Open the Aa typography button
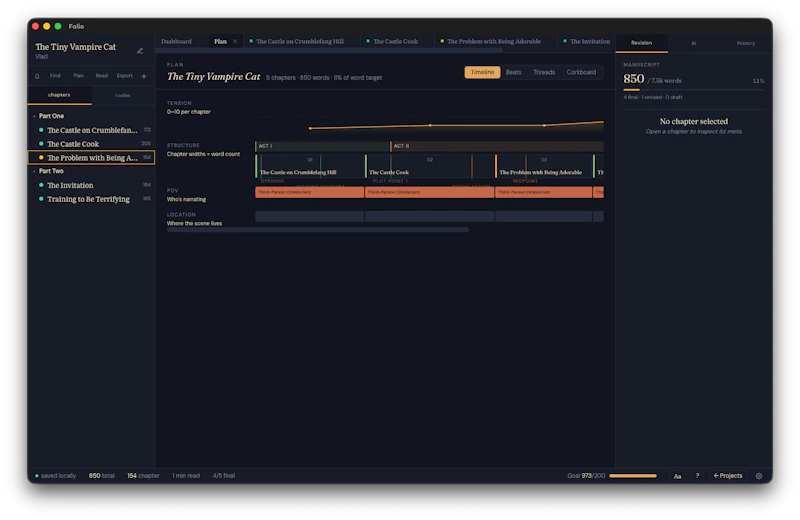The width and height of the screenshot is (800, 520). pyautogui.click(x=677, y=476)
